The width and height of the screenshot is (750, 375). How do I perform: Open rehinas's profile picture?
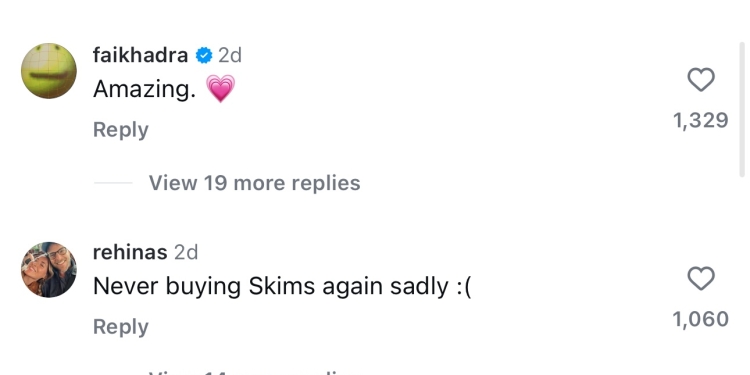49,269
